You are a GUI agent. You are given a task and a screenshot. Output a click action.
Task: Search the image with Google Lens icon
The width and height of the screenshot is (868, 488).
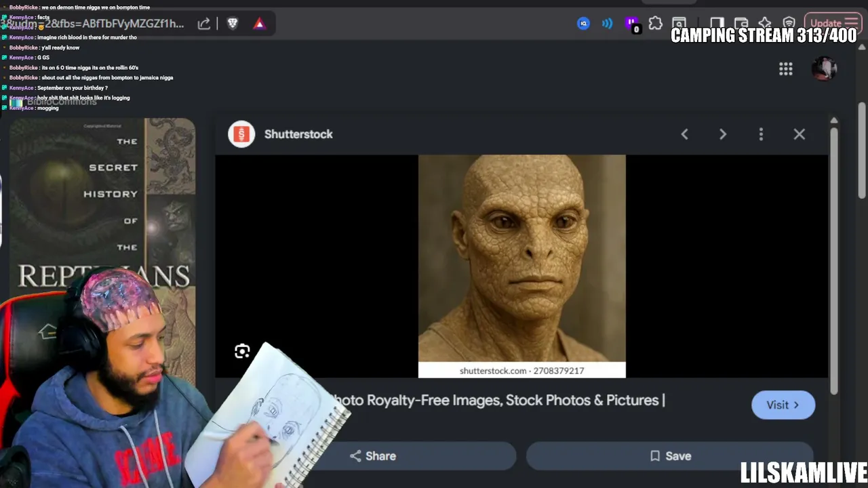point(242,351)
